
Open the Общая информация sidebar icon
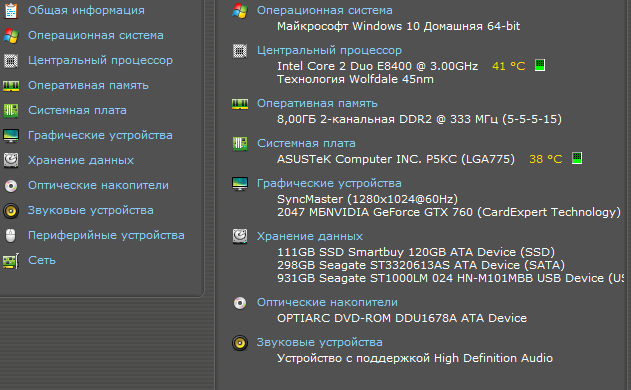coord(11,11)
